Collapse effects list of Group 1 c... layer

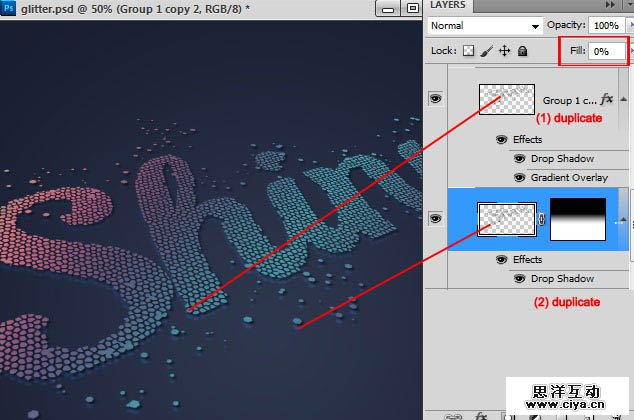pyautogui.click(x=623, y=99)
